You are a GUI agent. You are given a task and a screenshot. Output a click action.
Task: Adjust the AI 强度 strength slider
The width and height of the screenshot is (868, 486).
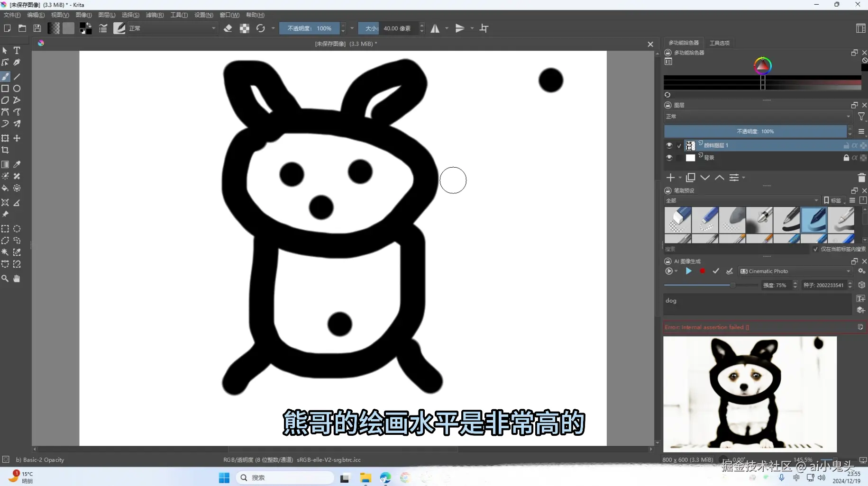coord(711,285)
